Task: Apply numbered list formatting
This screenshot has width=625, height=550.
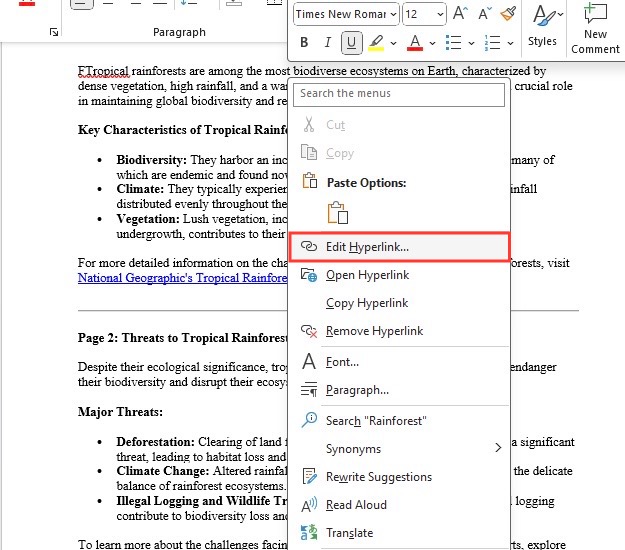Action: (493, 42)
